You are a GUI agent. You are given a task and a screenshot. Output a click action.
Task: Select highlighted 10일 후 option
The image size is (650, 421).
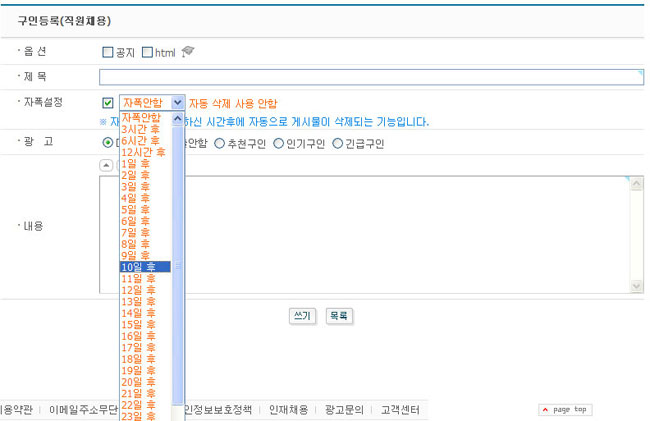(145, 267)
